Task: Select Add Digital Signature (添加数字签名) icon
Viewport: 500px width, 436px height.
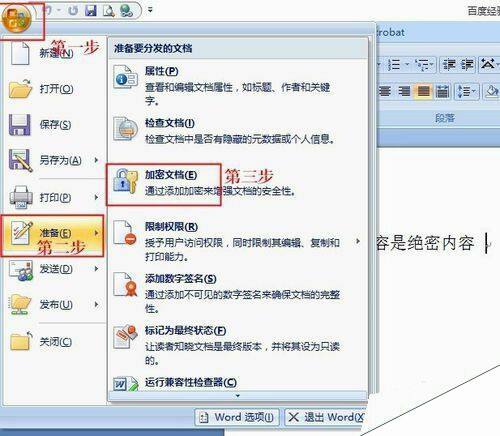Action: [x=125, y=285]
